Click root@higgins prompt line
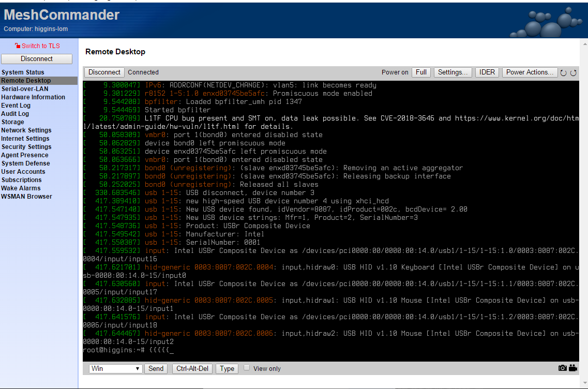The image size is (588, 389). [128, 350]
